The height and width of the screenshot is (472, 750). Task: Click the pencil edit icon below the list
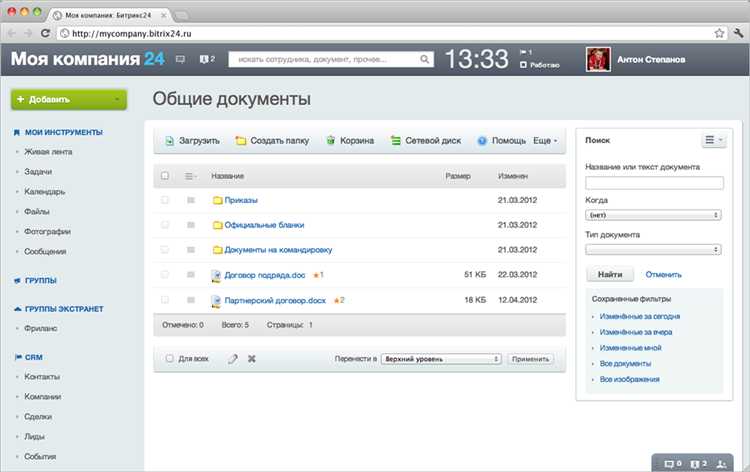coord(233,358)
